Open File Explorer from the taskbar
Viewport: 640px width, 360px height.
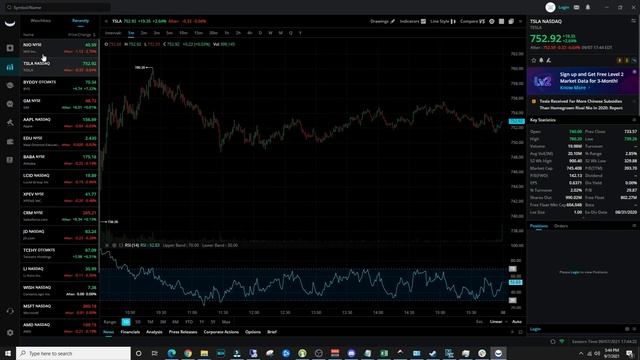coord(204,353)
